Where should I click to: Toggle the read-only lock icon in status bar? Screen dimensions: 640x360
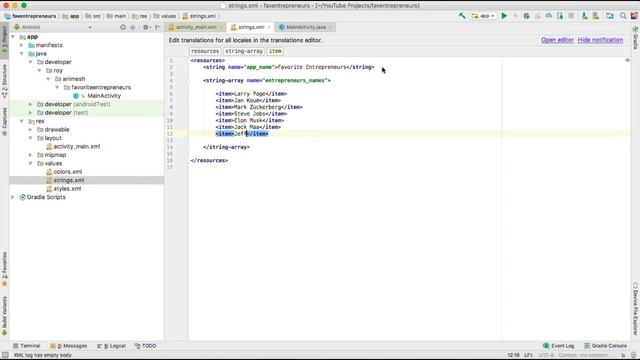623,355
